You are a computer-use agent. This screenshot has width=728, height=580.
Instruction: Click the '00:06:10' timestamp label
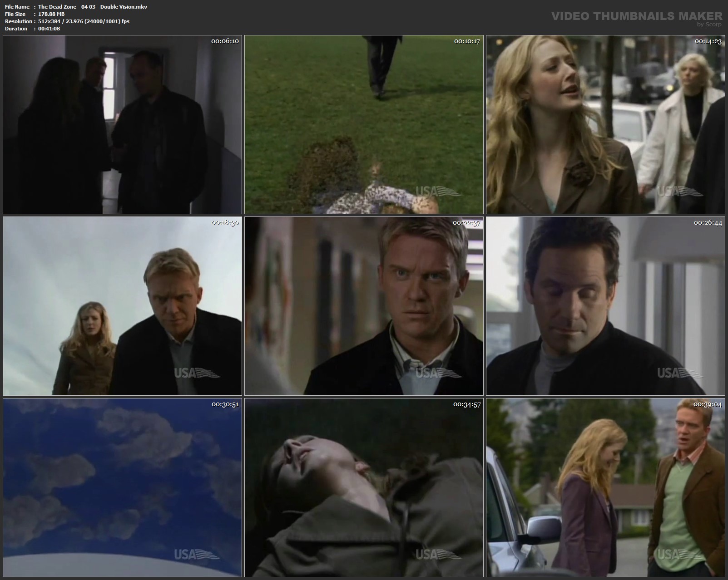click(225, 41)
